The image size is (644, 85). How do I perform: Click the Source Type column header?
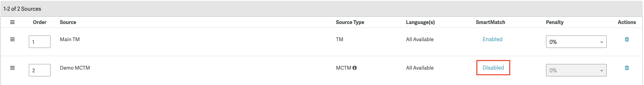coord(350,22)
